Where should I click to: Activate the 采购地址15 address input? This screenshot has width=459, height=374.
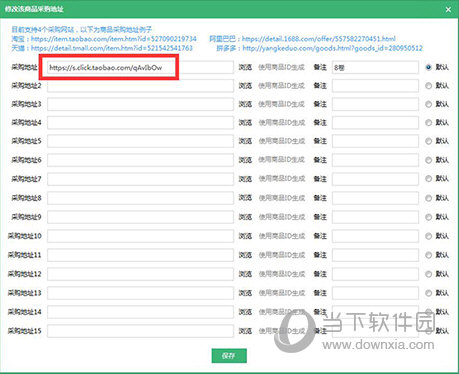(x=140, y=331)
